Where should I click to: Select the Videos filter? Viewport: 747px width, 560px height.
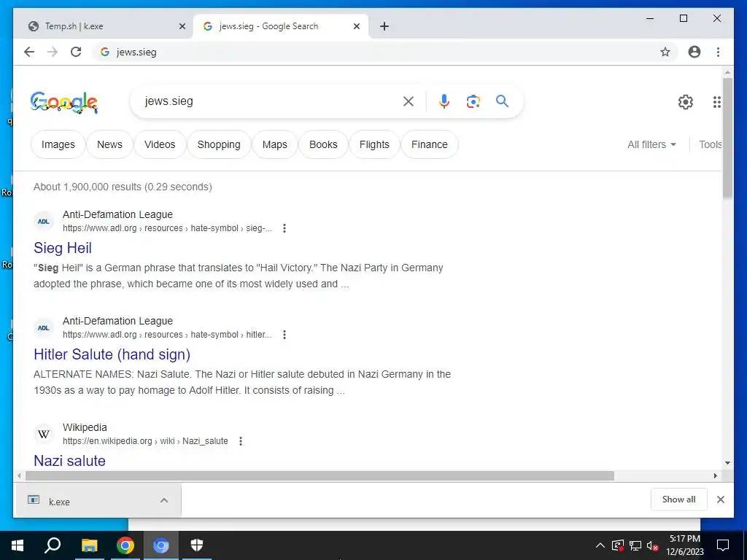click(x=160, y=144)
